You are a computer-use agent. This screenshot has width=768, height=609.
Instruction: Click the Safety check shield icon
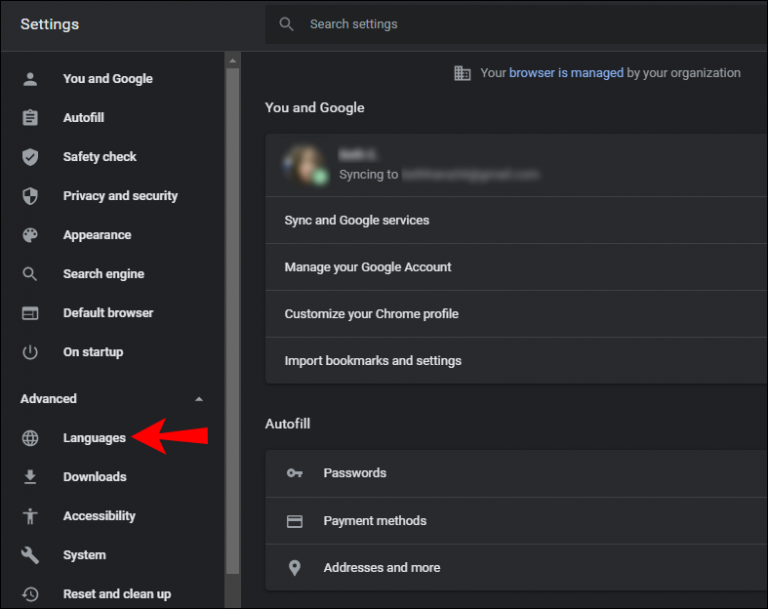pyautogui.click(x=30, y=157)
